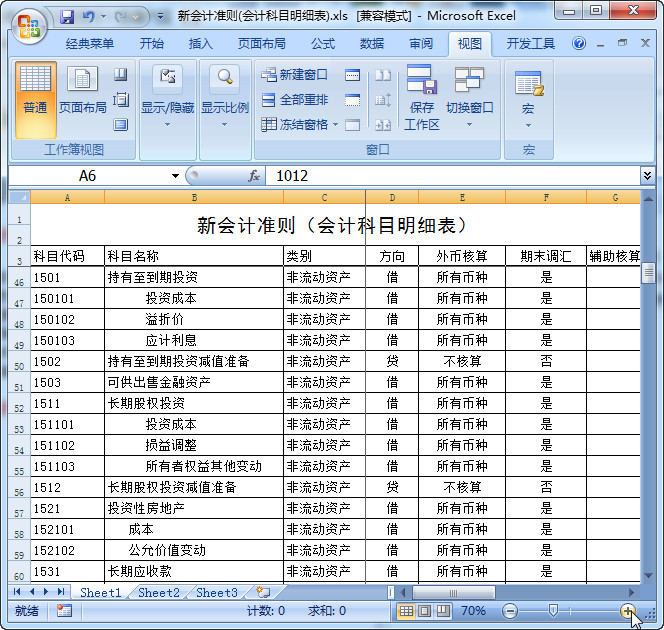Switch to Sheet3 tab
The image size is (664, 630).
(217, 592)
